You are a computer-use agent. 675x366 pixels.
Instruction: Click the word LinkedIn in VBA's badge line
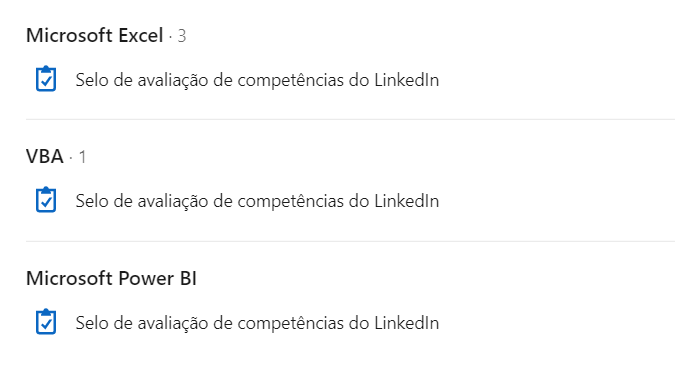click(x=406, y=201)
